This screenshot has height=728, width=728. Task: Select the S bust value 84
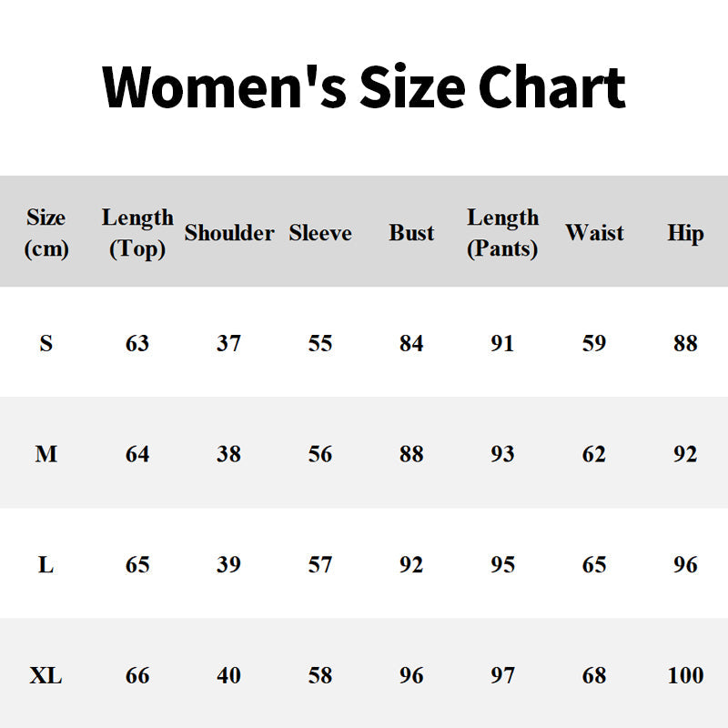411,344
